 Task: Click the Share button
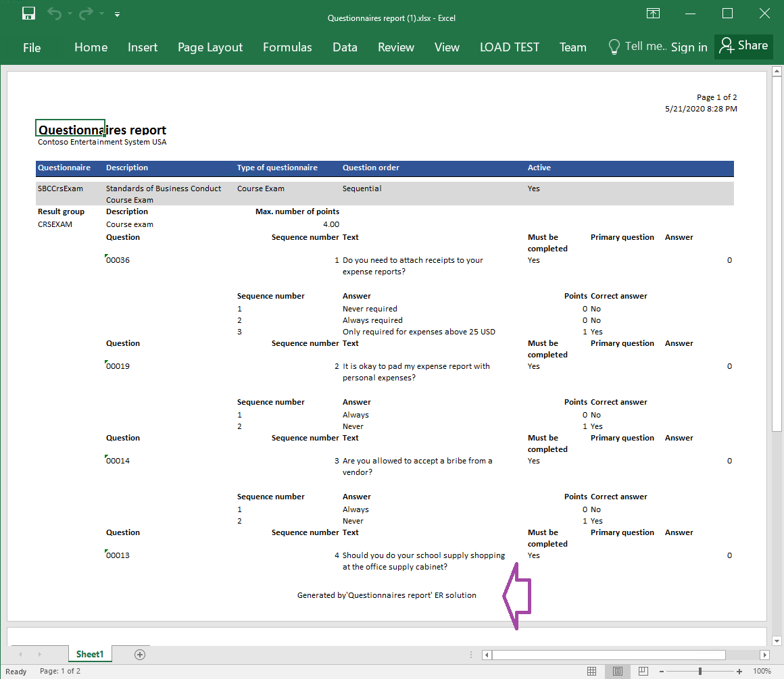(743, 46)
